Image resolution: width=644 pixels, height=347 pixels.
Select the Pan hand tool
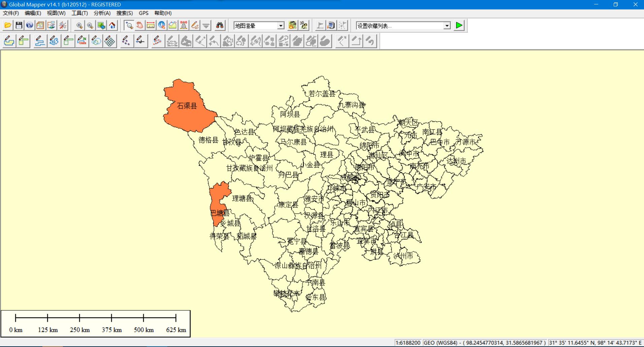pyautogui.click(x=140, y=26)
